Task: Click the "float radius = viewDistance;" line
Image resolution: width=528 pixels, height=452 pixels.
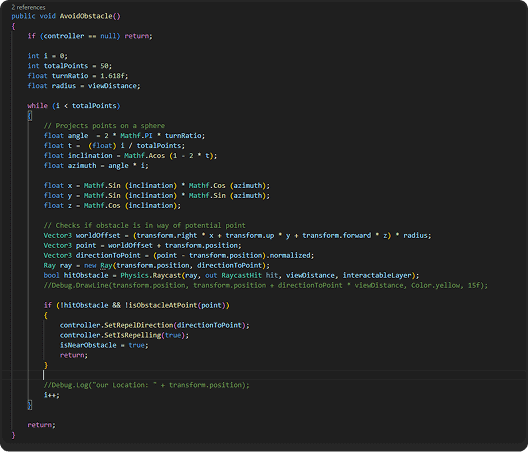Action: [x=84, y=86]
